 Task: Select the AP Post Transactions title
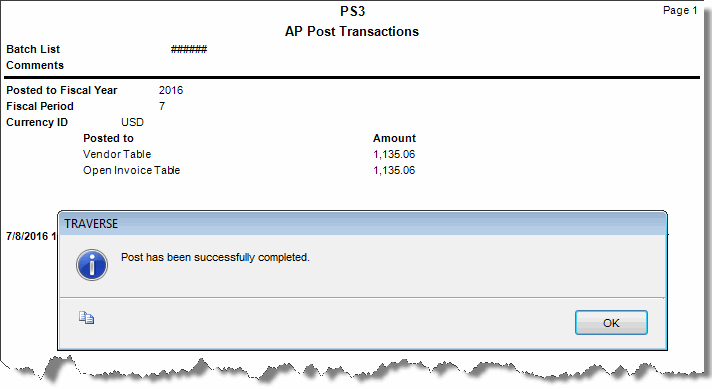tap(352, 31)
